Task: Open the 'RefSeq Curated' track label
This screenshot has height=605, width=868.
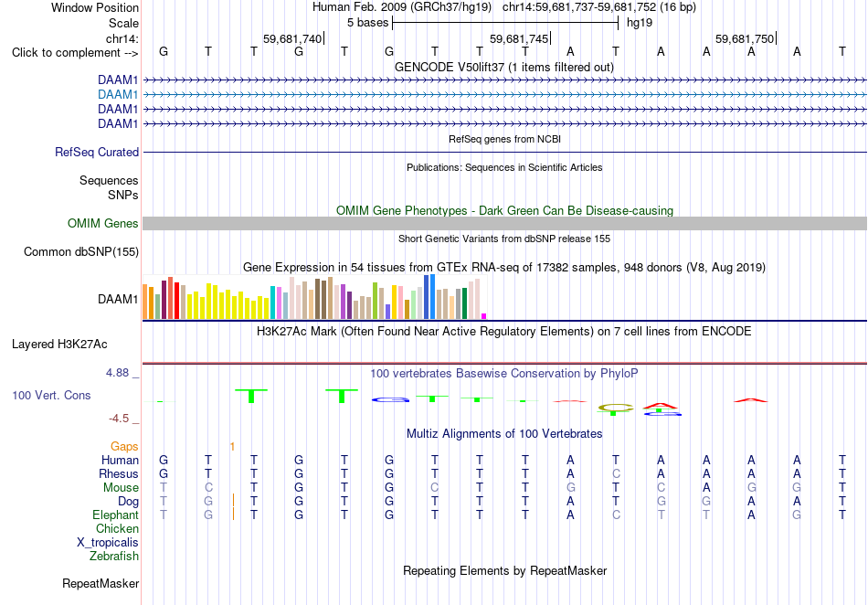Action: 97,153
